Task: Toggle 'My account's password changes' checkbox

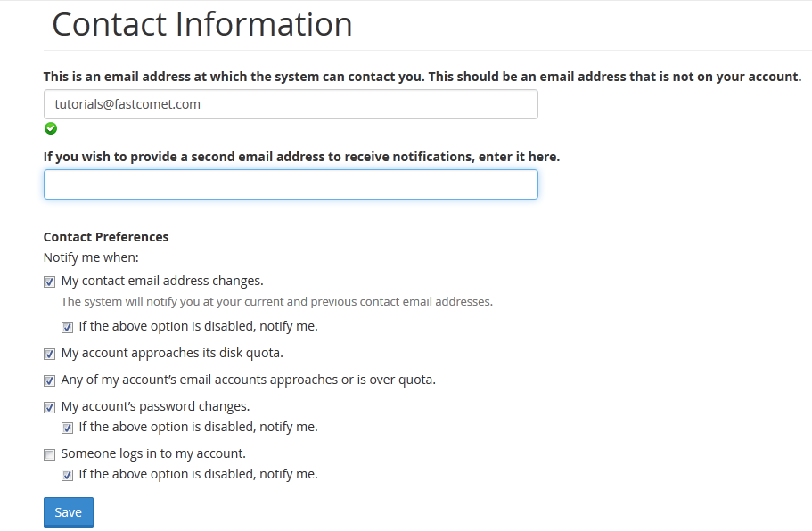Action: [x=50, y=407]
